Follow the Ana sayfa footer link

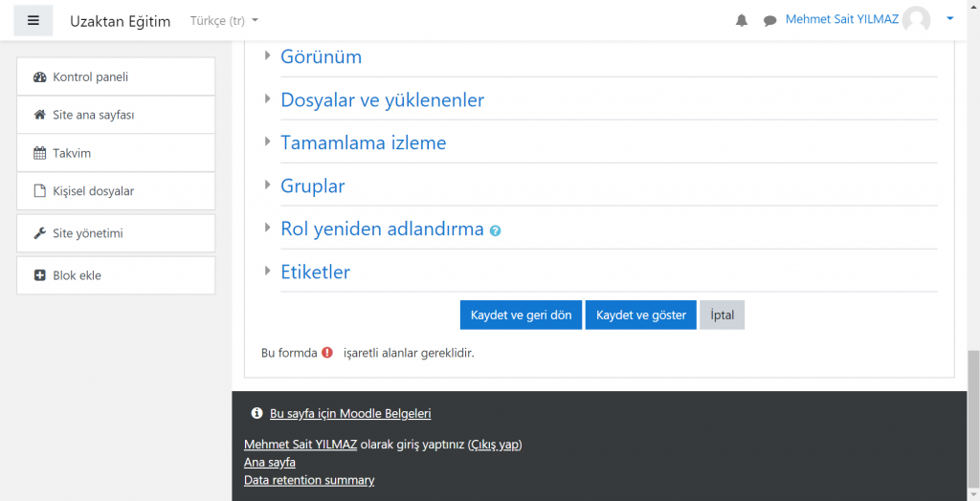tap(269, 462)
